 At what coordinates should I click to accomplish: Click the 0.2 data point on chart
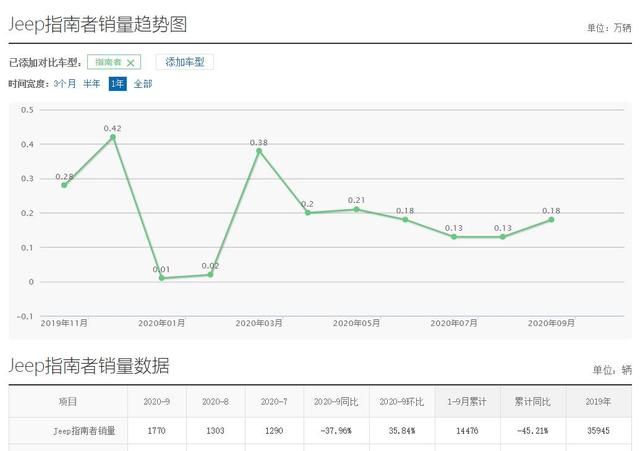[x=308, y=213]
